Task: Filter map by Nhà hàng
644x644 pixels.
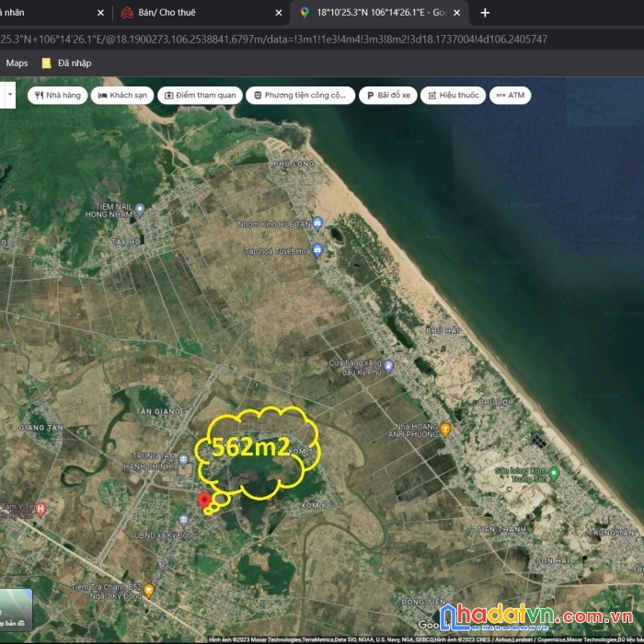Action: pyautogui.click(x=57, y=96)
